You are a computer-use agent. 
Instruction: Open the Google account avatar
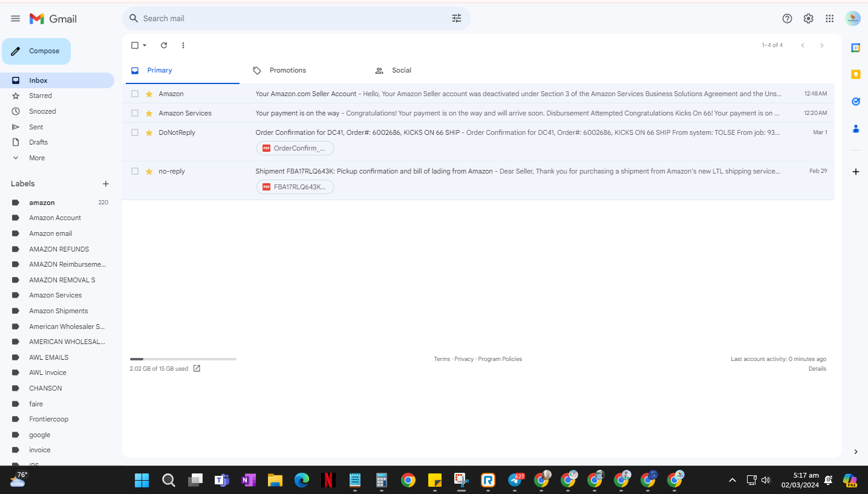point(853,19)
